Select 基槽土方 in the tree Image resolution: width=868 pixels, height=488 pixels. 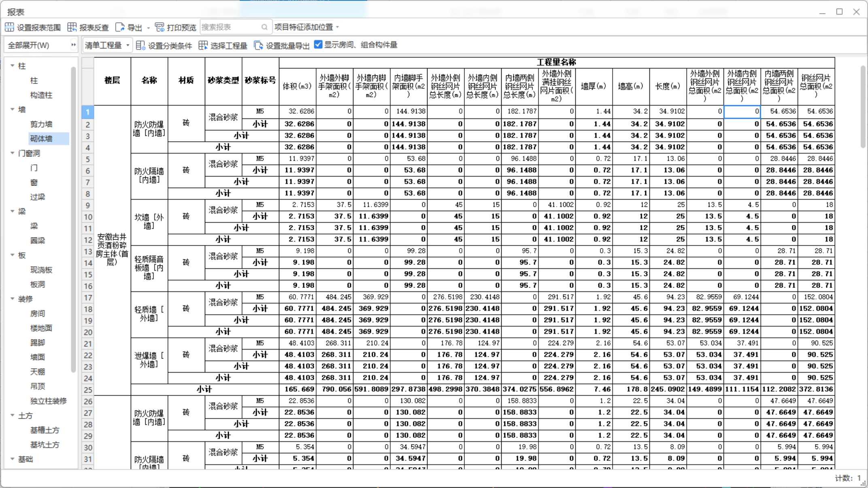45,430
